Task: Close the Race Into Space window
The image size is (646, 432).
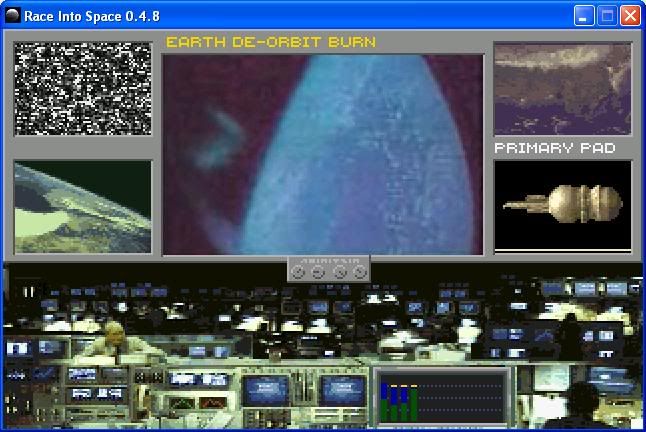Action: click(630, 16)
